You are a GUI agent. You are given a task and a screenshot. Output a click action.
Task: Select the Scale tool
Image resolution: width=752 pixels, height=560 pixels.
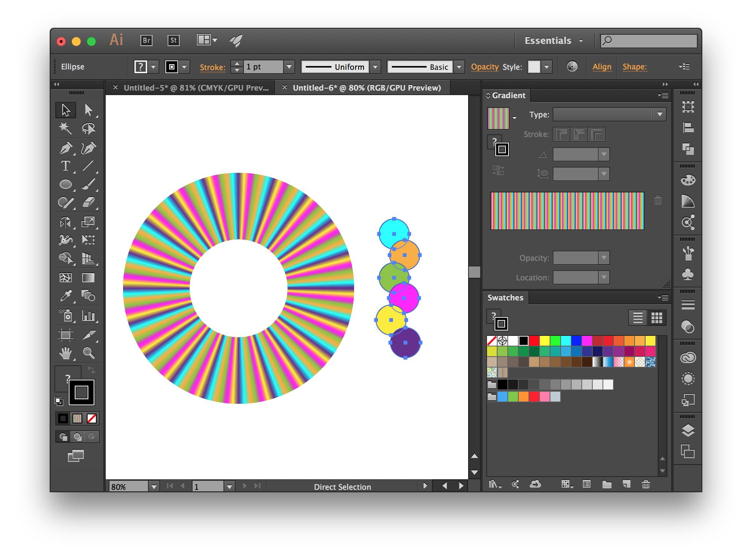88,222
